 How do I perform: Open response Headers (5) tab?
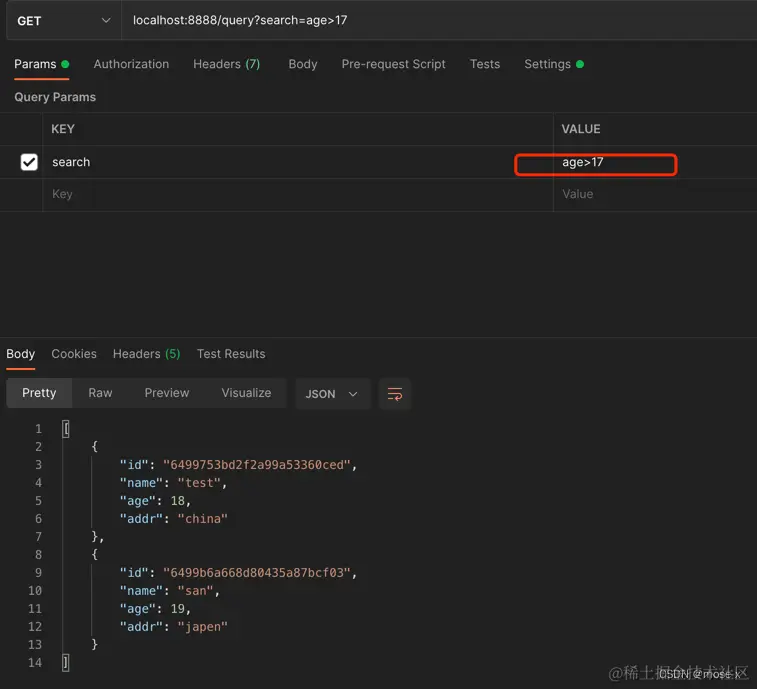click(146, 354)
